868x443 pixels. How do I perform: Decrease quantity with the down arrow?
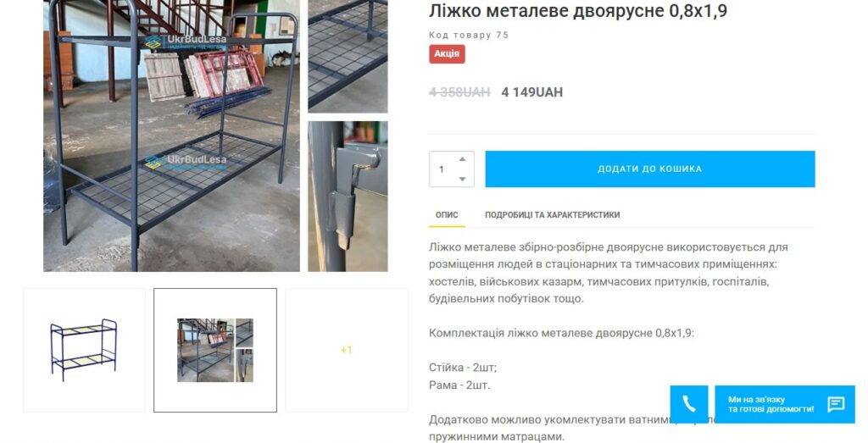coord(462,179)
